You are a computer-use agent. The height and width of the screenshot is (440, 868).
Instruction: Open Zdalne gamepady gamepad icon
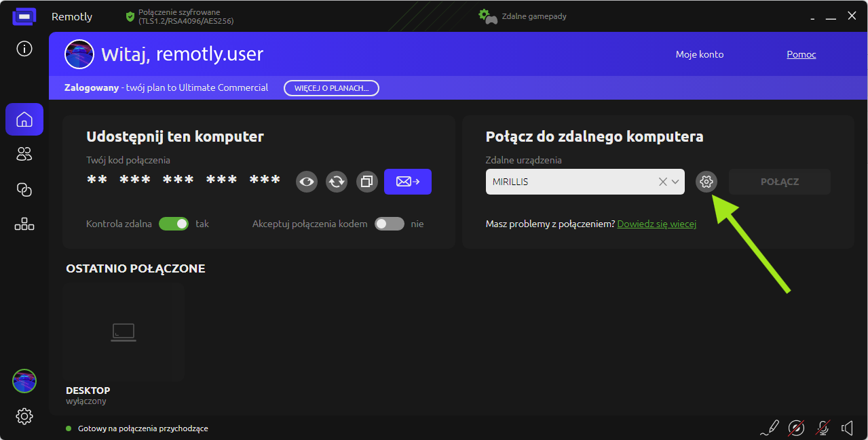point(488,16)
